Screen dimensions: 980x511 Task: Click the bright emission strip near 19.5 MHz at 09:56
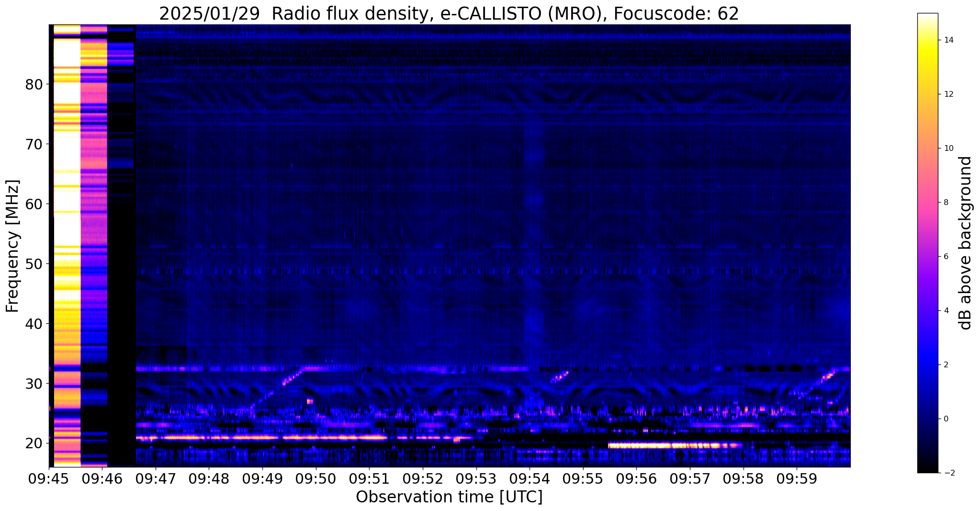coord(675,445)
